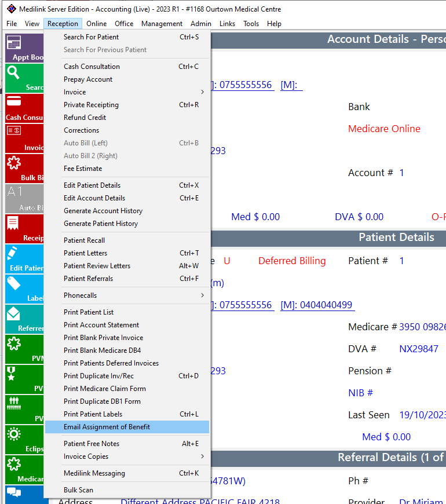Open the File menu
Screen dimensions: 446x504
[12, 24]
